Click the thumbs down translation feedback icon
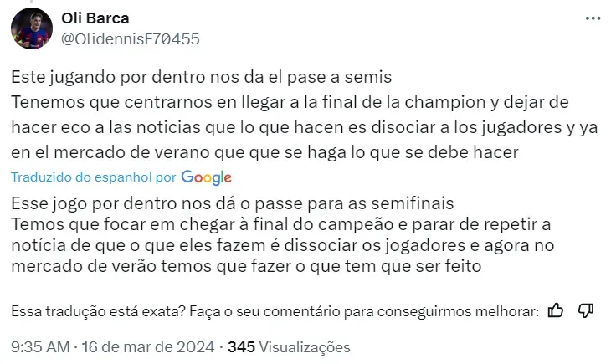Image resolution: width=611 pixels, height=364 pixels. coord(586,310)
